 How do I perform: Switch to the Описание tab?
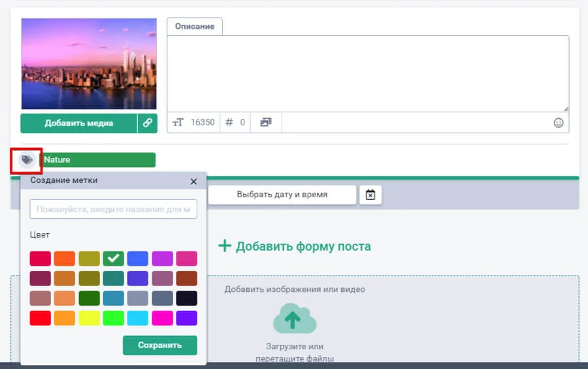point(195,26)
